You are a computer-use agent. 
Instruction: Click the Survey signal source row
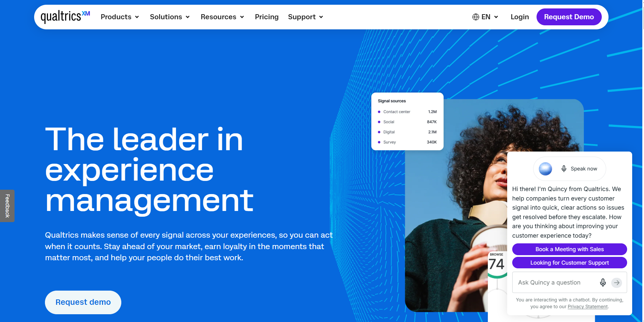[x=407, y=142]
